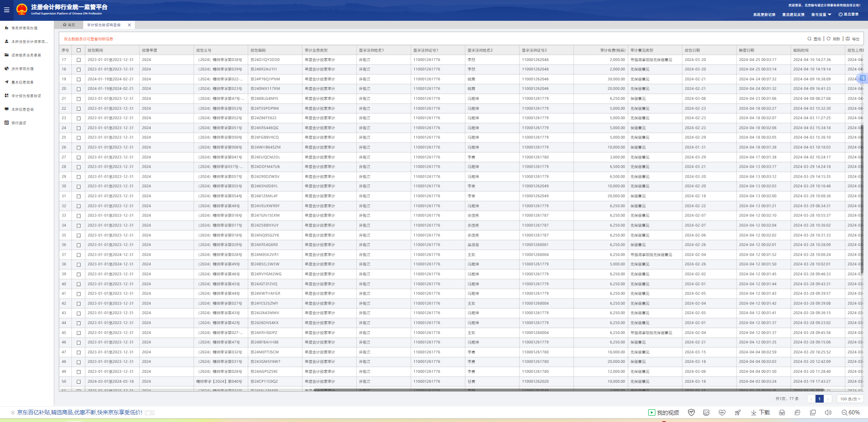868x422 pixels.
Task: Click the 查询 search magnifier icon
Action: click(809, 39)
